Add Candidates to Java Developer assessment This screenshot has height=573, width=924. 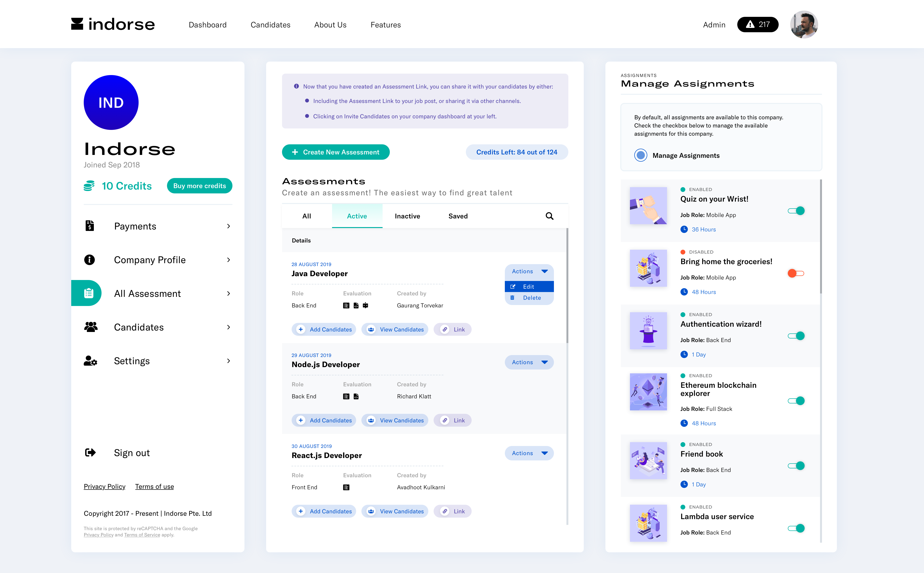[324, 329]
